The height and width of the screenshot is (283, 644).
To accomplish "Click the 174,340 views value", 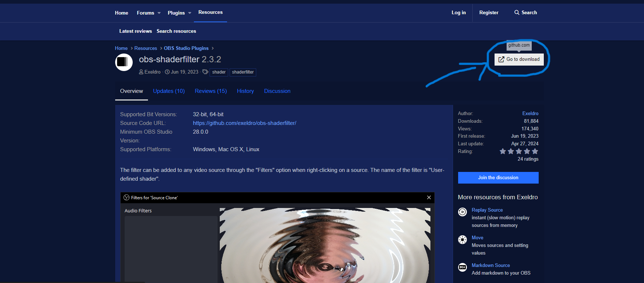I will click(x=530, y=129).
